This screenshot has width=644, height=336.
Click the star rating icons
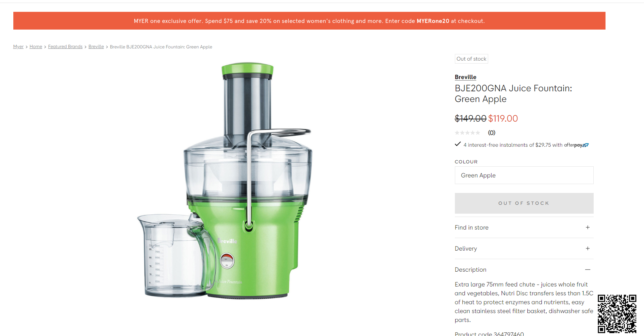point(467,133)
